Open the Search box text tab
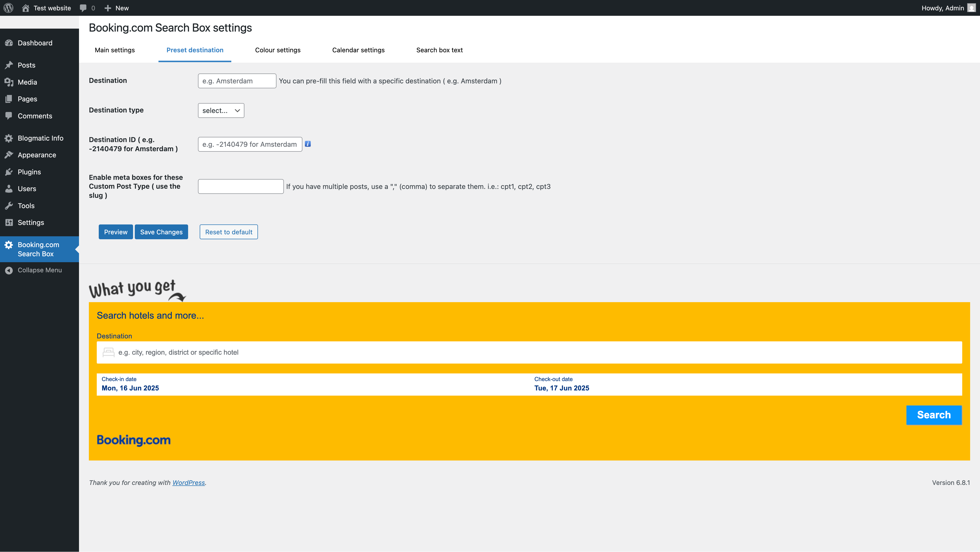This screenshot has height=552, width=980. click(x=439, y=50)
